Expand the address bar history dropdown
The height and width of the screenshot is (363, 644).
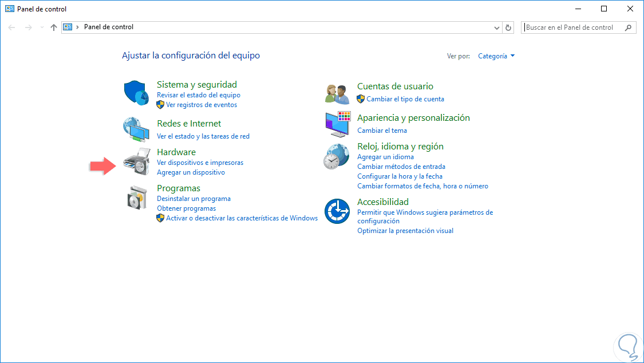pyautogui.click(x=496, y=27)
